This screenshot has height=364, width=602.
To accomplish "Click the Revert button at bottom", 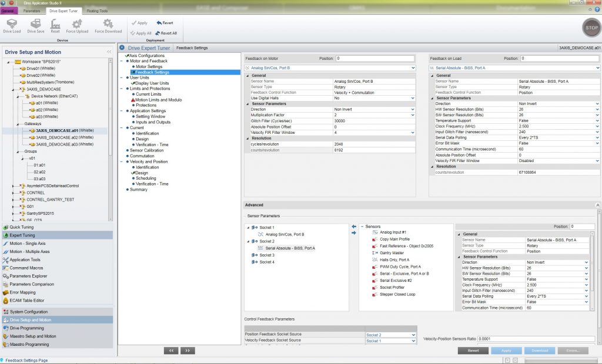I will point(473,350).
